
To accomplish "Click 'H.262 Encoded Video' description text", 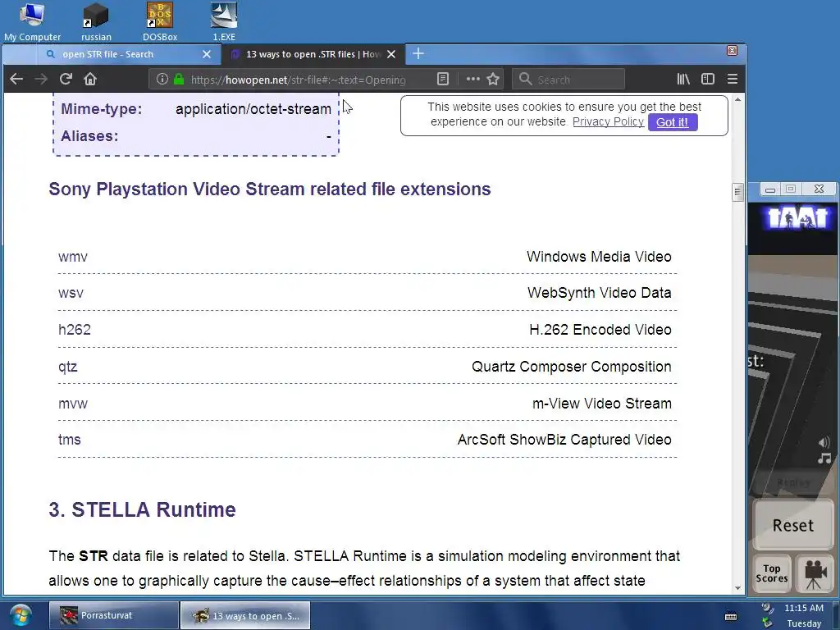I will coord(600,330).
